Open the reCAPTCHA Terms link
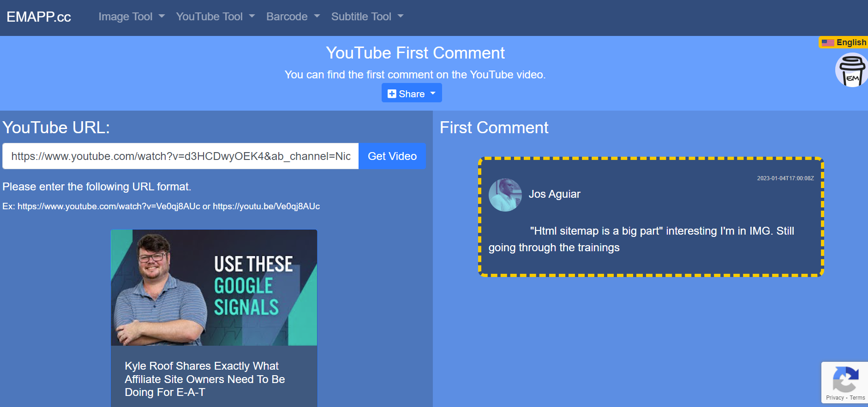868x407 pixels. 857,398
